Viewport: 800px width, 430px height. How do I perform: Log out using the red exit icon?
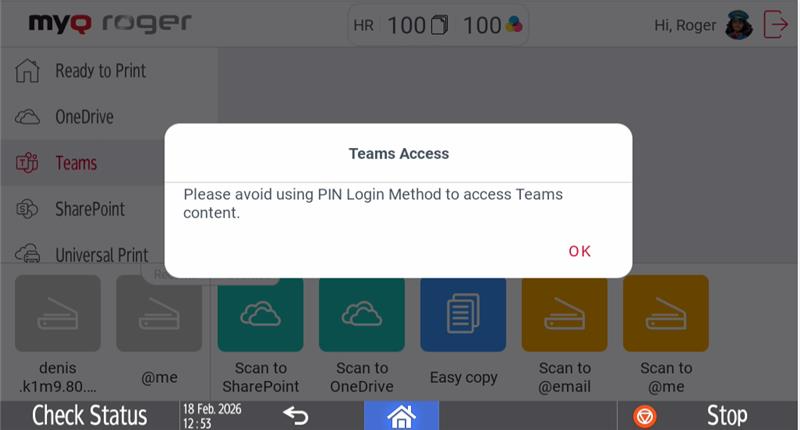pyautogui.click(x=776, y=24)
